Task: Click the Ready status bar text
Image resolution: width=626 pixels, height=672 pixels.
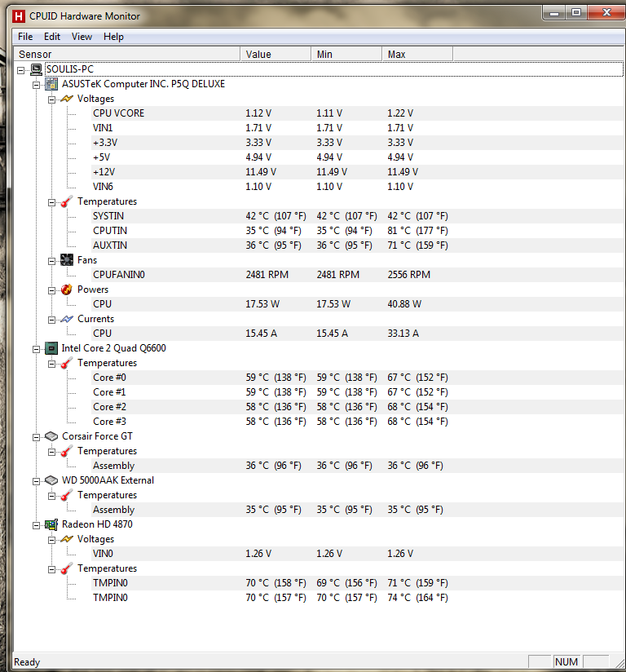Action: pyautogui.click(x=27, y=662)
